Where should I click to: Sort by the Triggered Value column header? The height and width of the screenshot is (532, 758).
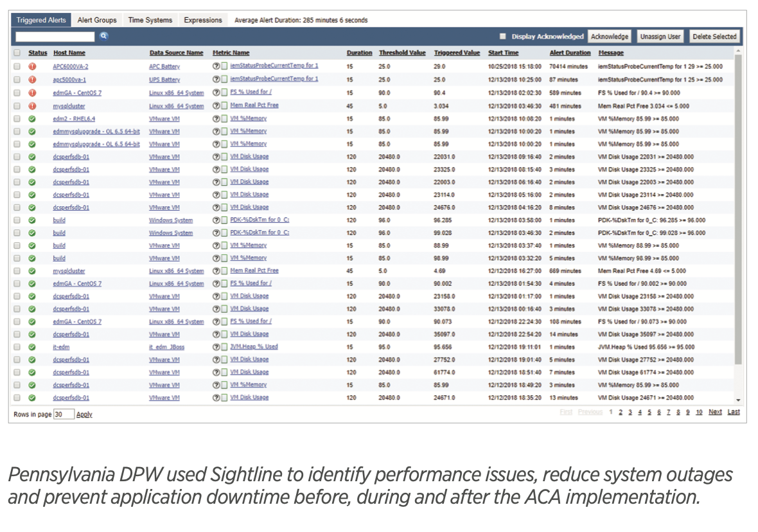[x=457, y=53]
